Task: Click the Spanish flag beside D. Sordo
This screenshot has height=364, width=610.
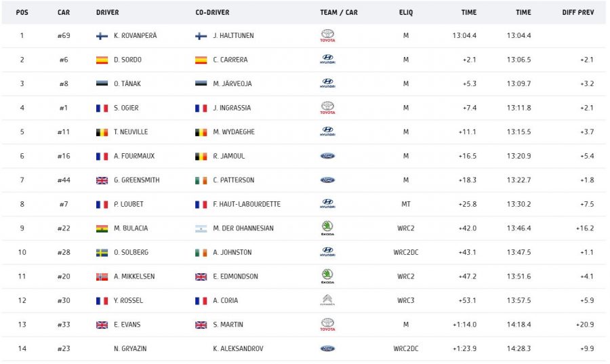Action: point(102,60)
